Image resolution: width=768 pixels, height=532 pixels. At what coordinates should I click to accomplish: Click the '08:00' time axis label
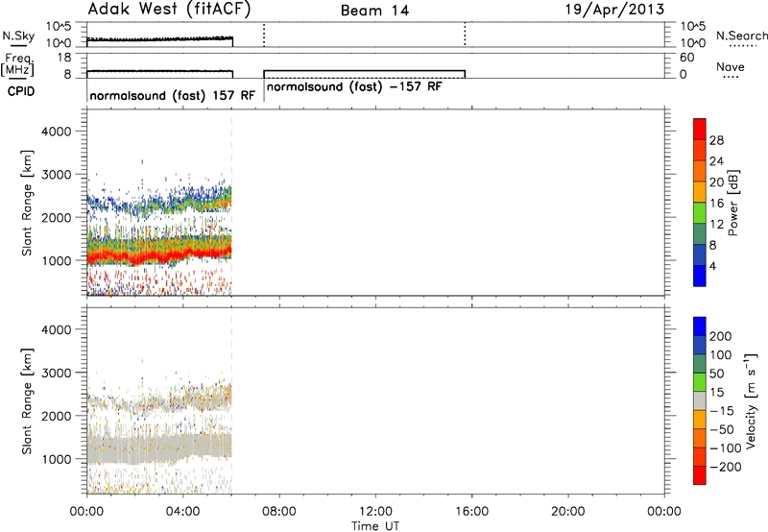[x=279, y=512]
